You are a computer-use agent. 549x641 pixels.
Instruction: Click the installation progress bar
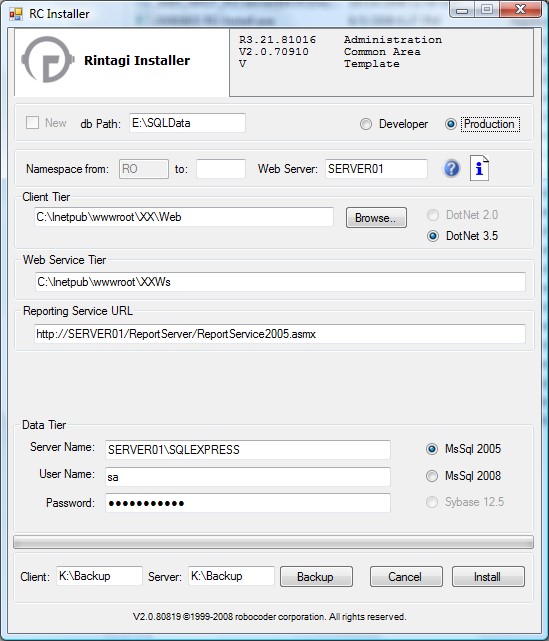273,542
